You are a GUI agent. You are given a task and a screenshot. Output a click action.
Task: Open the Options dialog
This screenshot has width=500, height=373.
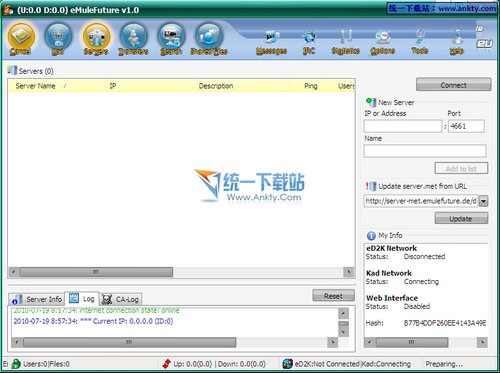tap(383, 43)
